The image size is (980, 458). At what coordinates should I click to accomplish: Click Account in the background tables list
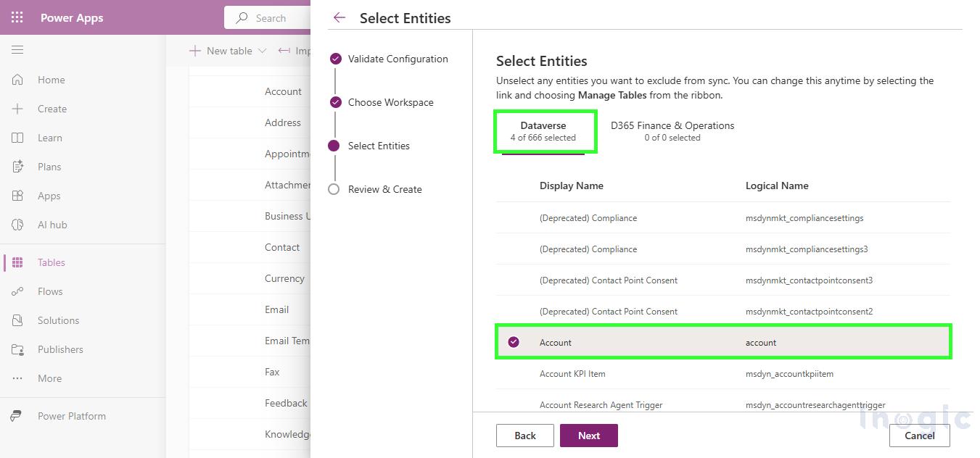(283, 91)
